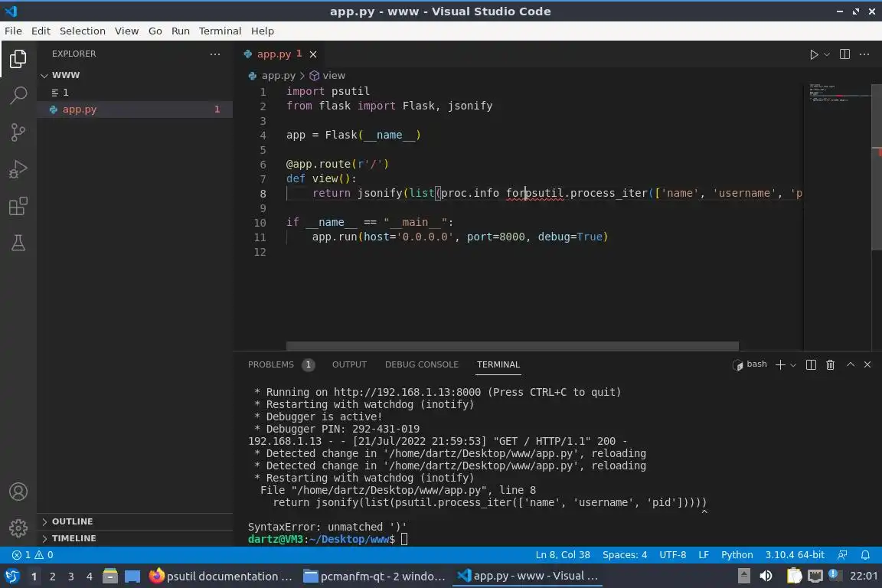
Task: Click the errors and warnings status item
Action: [33, 555]
